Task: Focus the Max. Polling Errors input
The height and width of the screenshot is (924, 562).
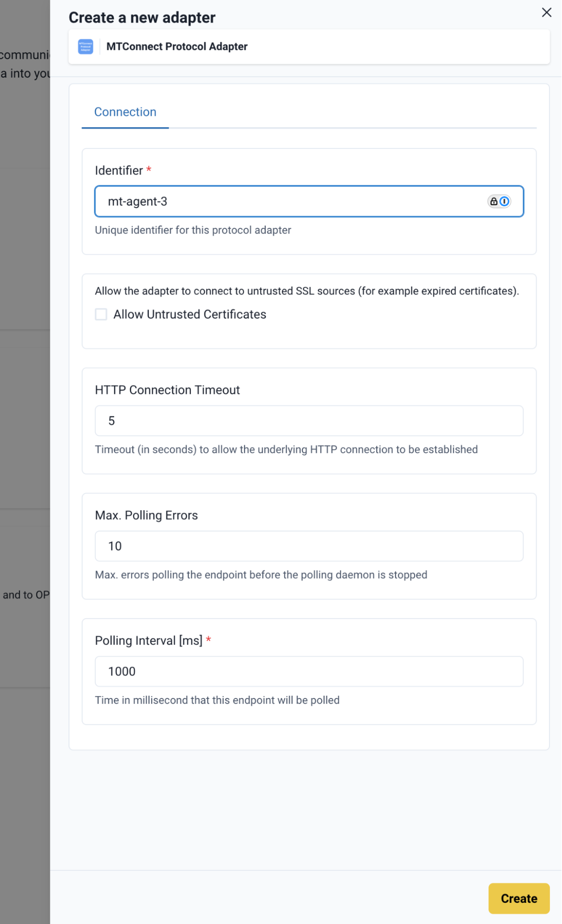Action: click(309, 546)
